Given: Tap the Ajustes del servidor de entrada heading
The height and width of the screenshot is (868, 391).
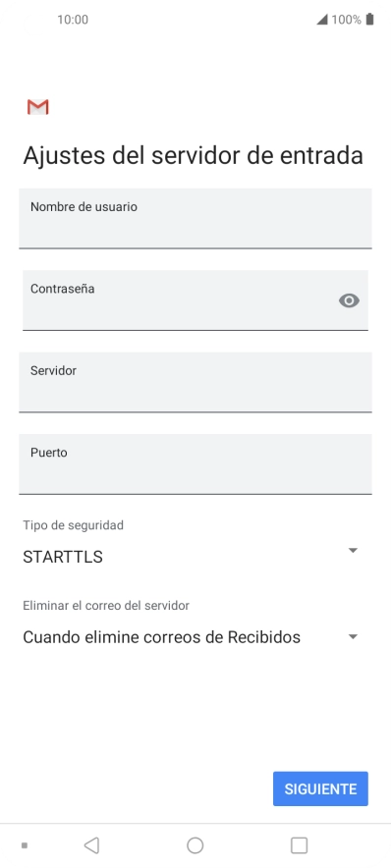Looking at the screenshot, I should [193, 155].
